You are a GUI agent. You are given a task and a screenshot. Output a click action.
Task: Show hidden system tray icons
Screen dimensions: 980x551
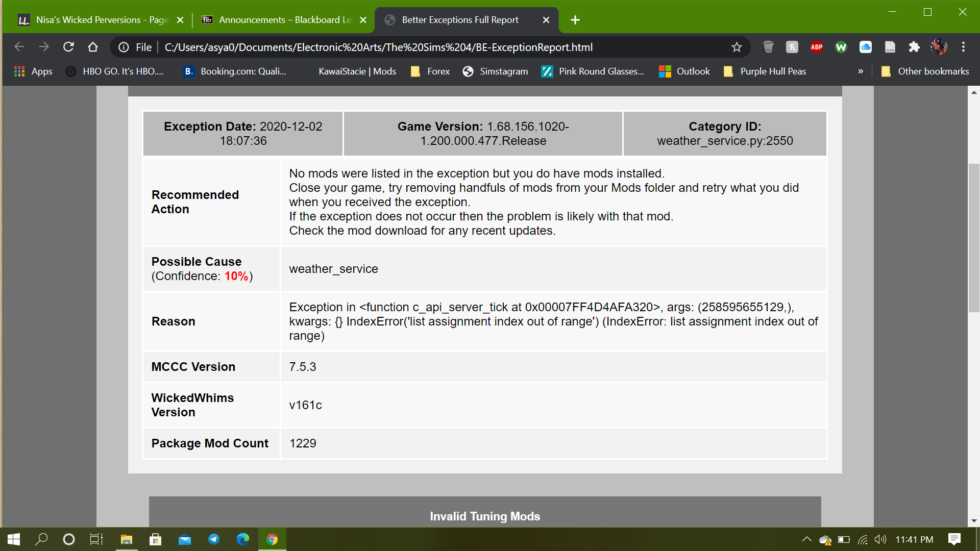coord(806,539)
